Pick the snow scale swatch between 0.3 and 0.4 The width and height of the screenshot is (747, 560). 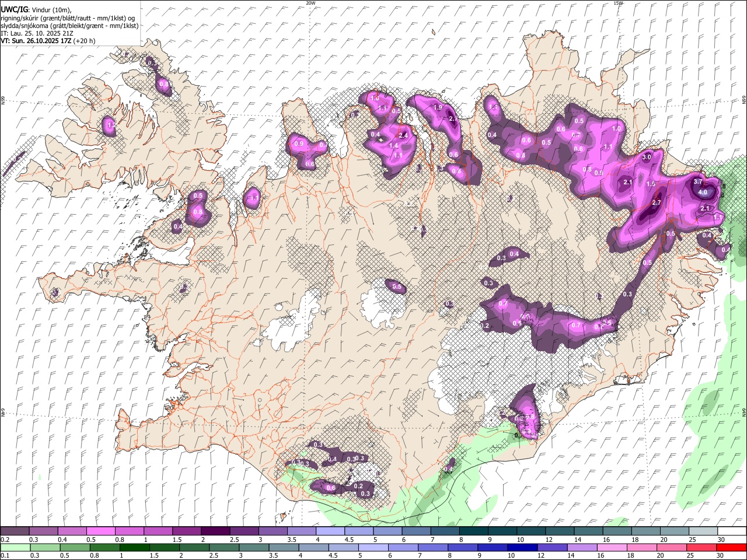[43, 531]
